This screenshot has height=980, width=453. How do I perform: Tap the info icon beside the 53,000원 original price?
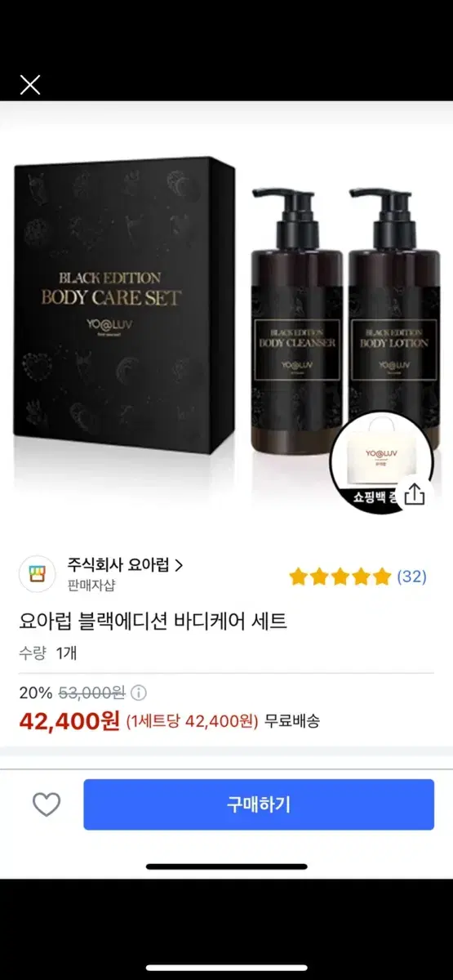pyautogui.click(x=139, y=693)
